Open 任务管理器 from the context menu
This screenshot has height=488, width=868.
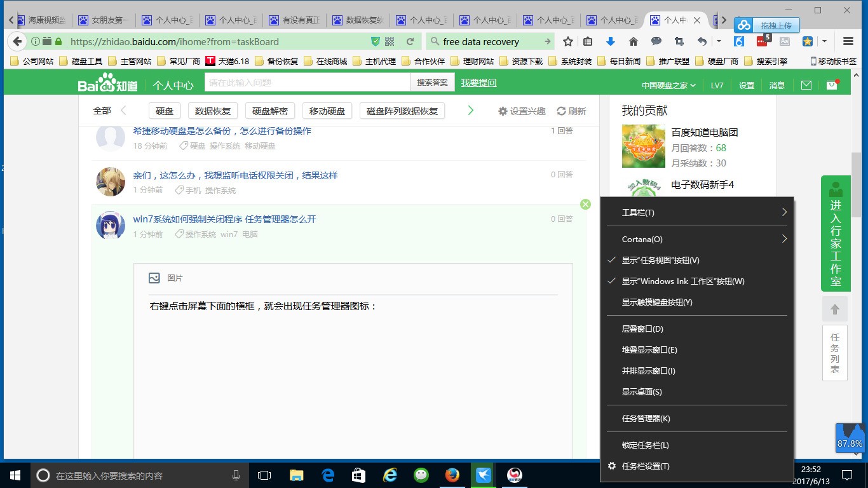646,418
